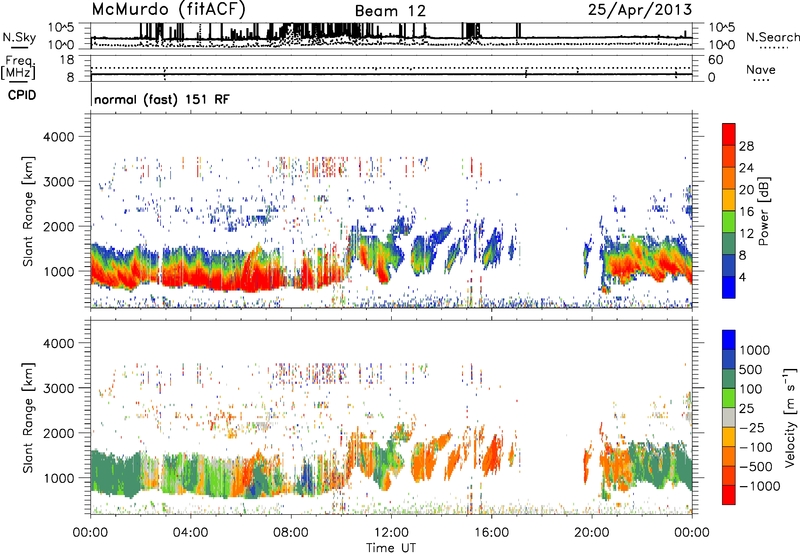Click the 'N.Sky' legend label
This screenshot has width=800, height=554.
(19, 37)
